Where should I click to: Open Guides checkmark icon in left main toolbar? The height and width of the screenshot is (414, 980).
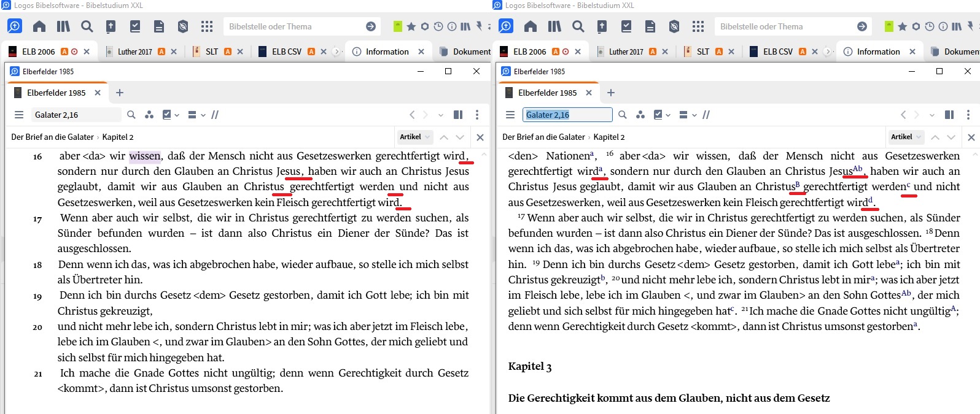coord(135,26)
